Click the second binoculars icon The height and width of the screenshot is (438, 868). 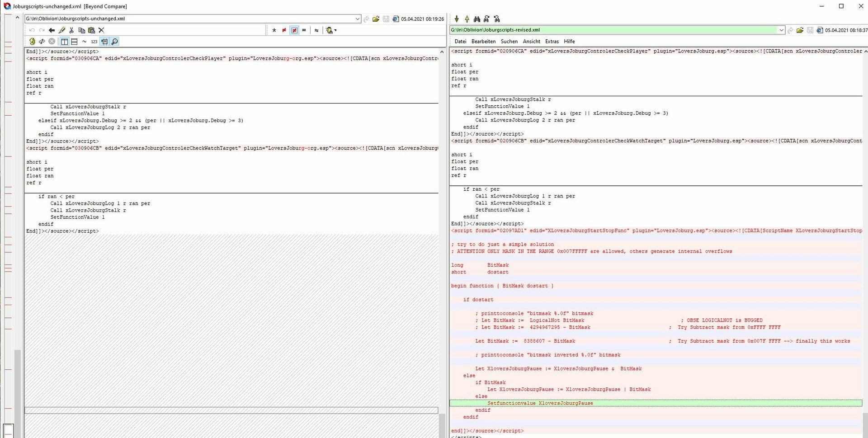[487, 19]
